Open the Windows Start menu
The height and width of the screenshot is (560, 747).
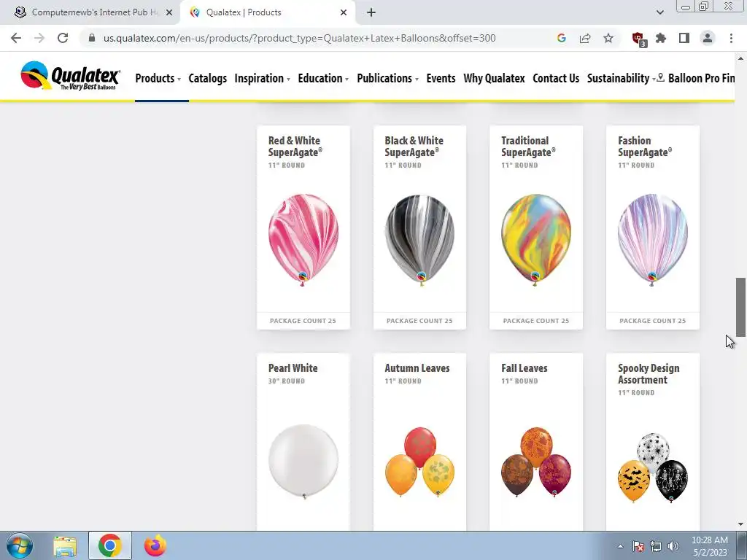pyautogui.click(x=20, y=545)
